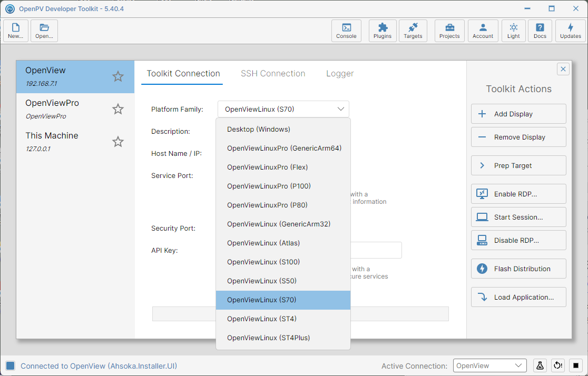Star the This Machine target
The image size is (588, 376).
coord(117,142)
